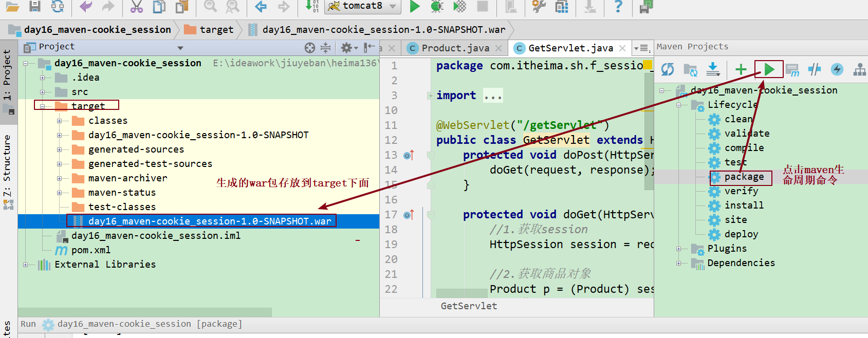Screen dimensions: 868x338
Task: Navigate Forward with the right arrow icon
Action: 284,6
